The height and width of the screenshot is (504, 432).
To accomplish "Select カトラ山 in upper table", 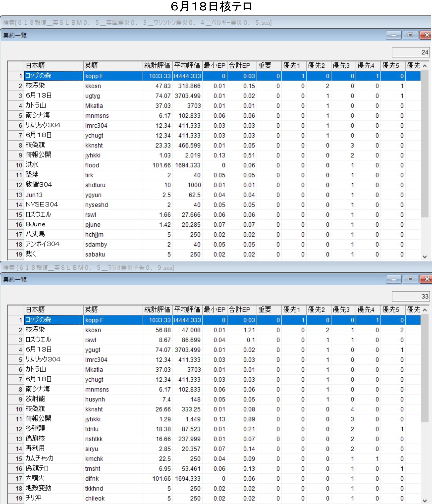I will click(x=54, y=106).
